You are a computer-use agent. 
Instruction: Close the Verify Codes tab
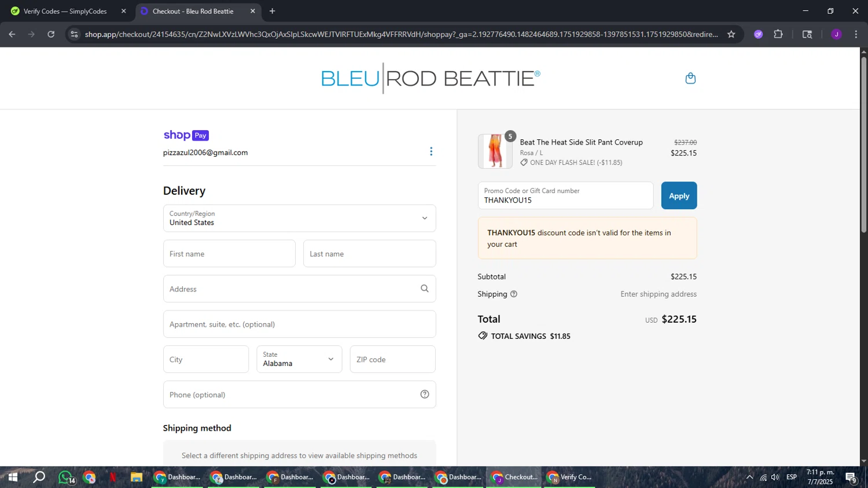pos(123,11)
